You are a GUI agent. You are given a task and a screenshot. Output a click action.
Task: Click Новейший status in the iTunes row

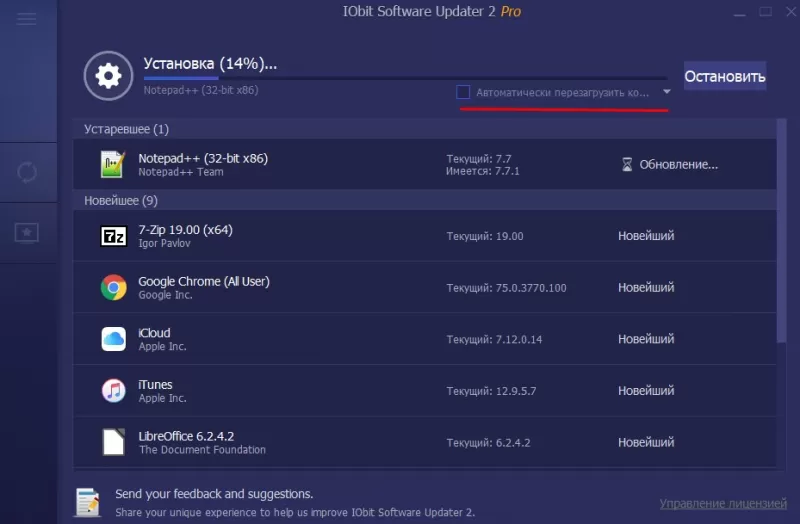pos(646,390)
